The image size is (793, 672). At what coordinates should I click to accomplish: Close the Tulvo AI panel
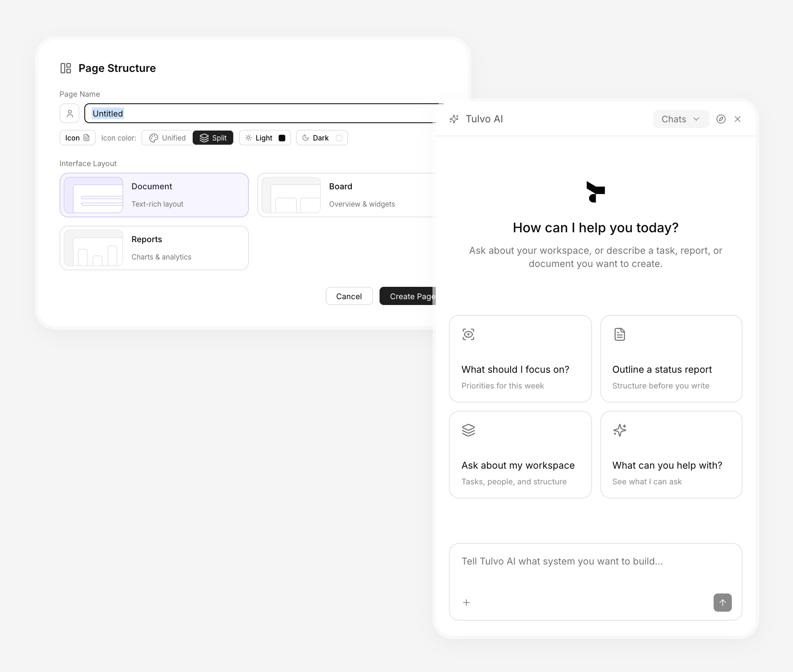(x=738, y=119)
